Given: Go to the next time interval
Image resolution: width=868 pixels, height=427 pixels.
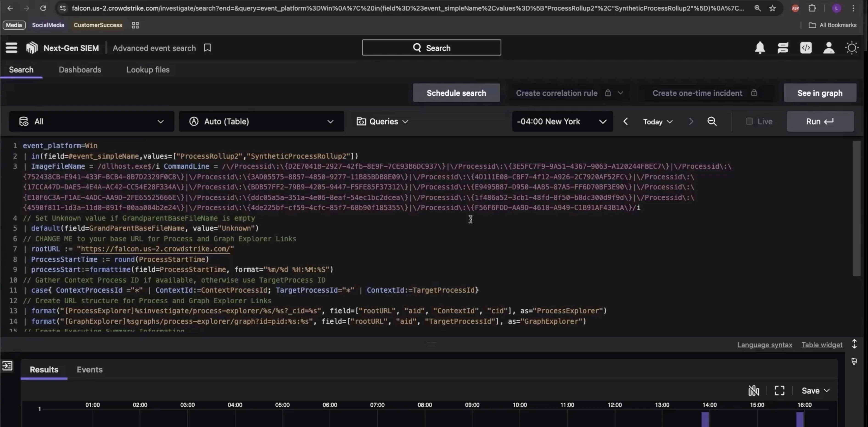Looking at the screenshot, I should 691,121.
